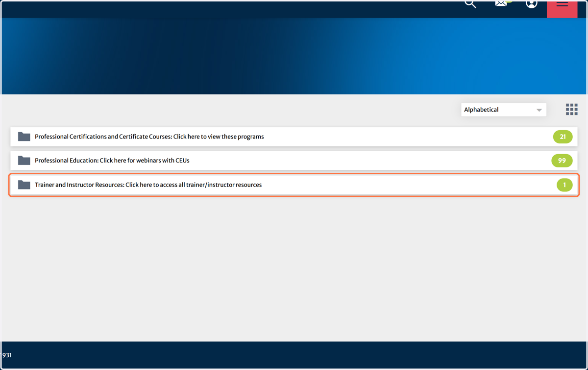Click the 99 count badge

coord(562,161)
